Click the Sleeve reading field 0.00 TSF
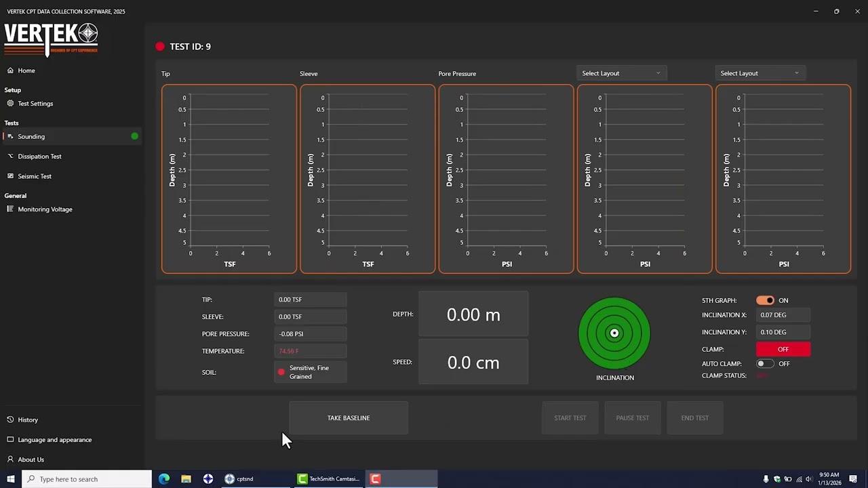868x488 pixels. (311, 317)
